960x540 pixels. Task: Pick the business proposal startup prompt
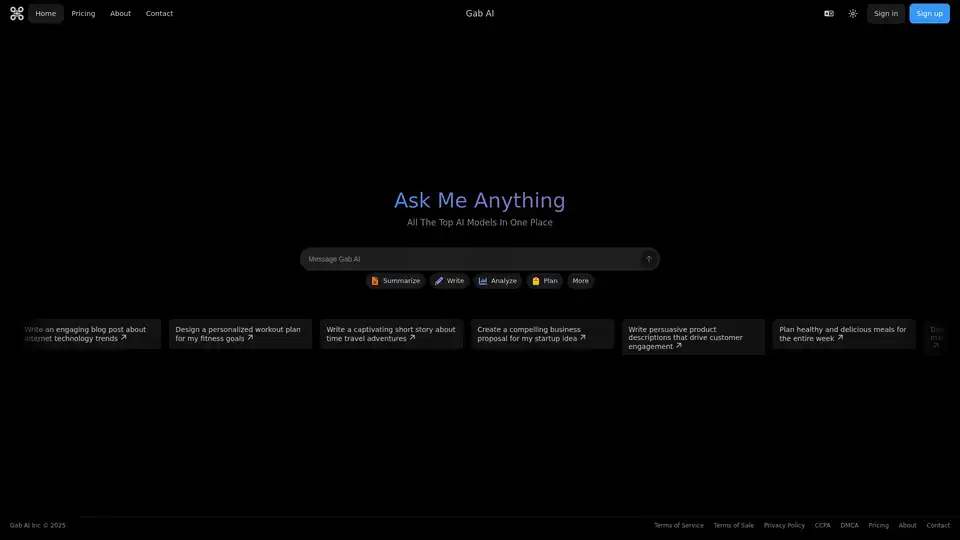tap(542, 334)
